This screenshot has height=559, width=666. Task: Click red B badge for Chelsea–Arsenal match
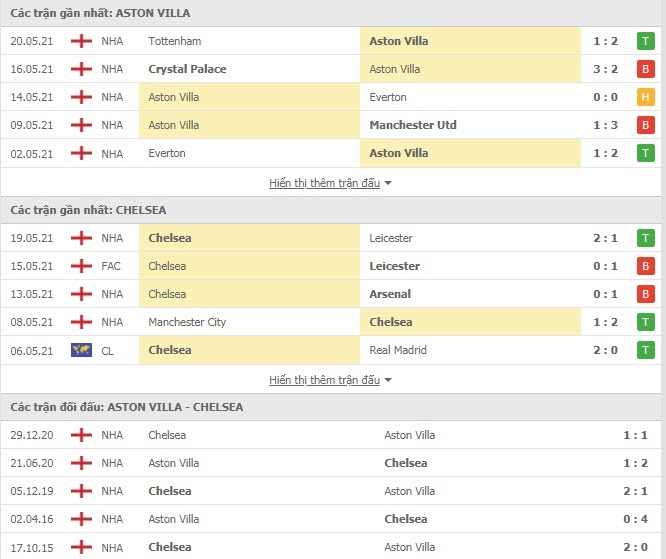646,294
